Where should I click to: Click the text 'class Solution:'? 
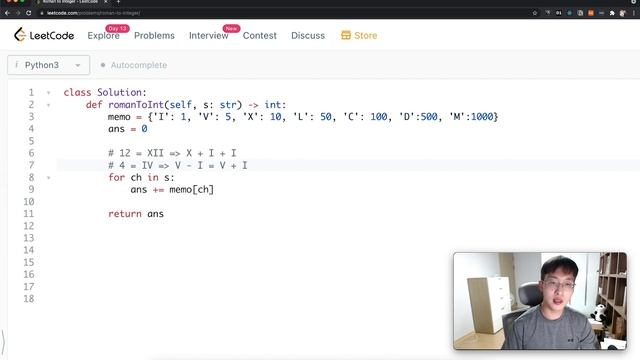tap(105, 93)
